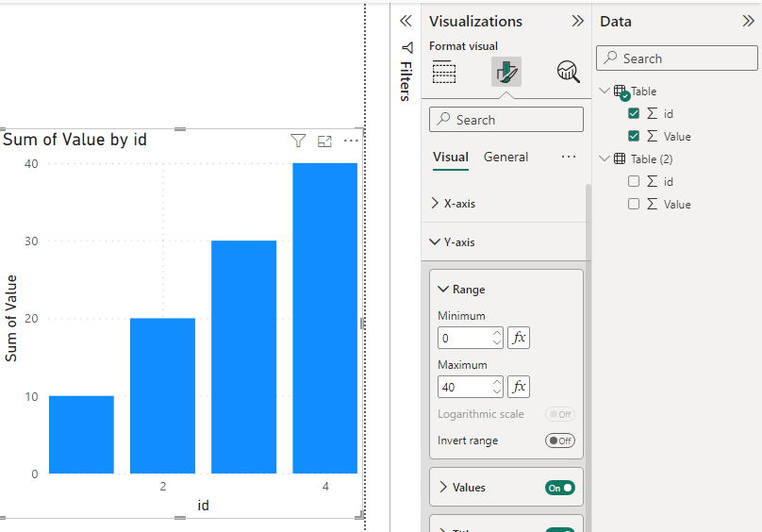
Task: Collapse the Visualizations pane
Action: tap(577, 21)
